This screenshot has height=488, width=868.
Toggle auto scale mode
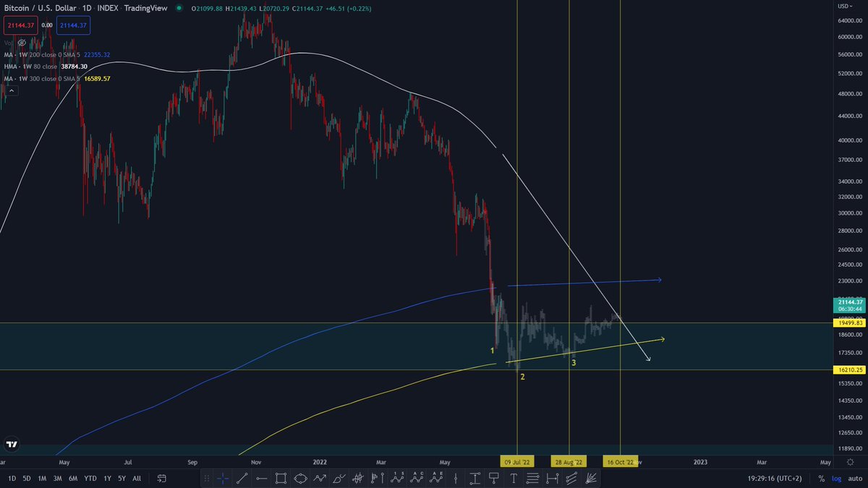(x=855, y=478)
